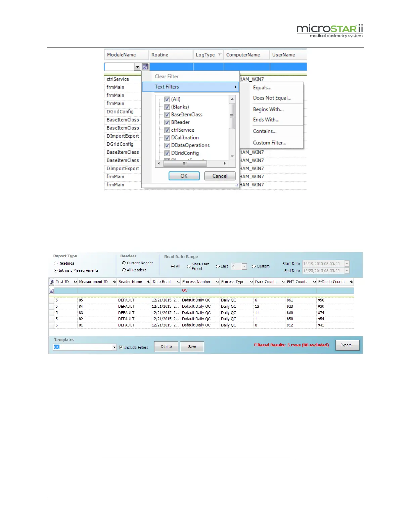Open the Start Date picker dropdown
The image size is (411, 532).
[347, 264]
